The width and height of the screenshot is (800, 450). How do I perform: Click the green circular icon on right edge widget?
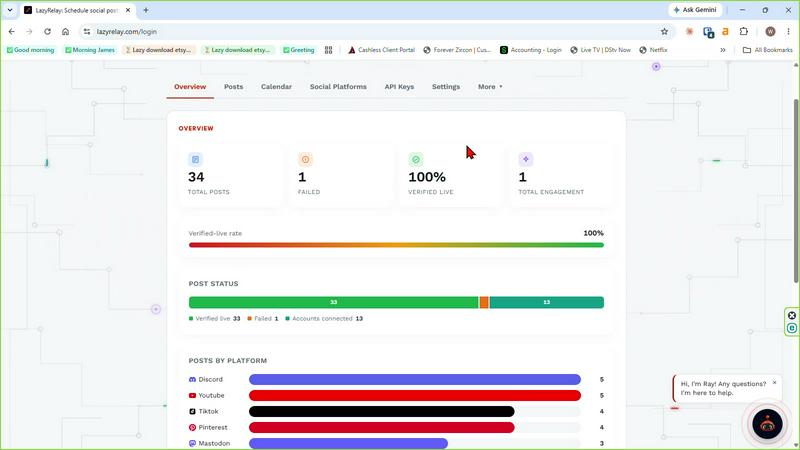(x=792, y=329)
